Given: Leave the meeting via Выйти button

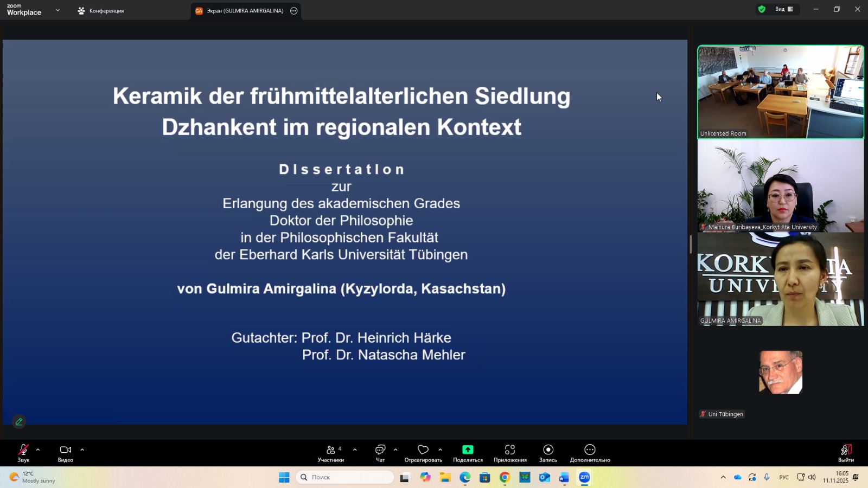Looking at the screenshot, I should [x=846, y=452].
